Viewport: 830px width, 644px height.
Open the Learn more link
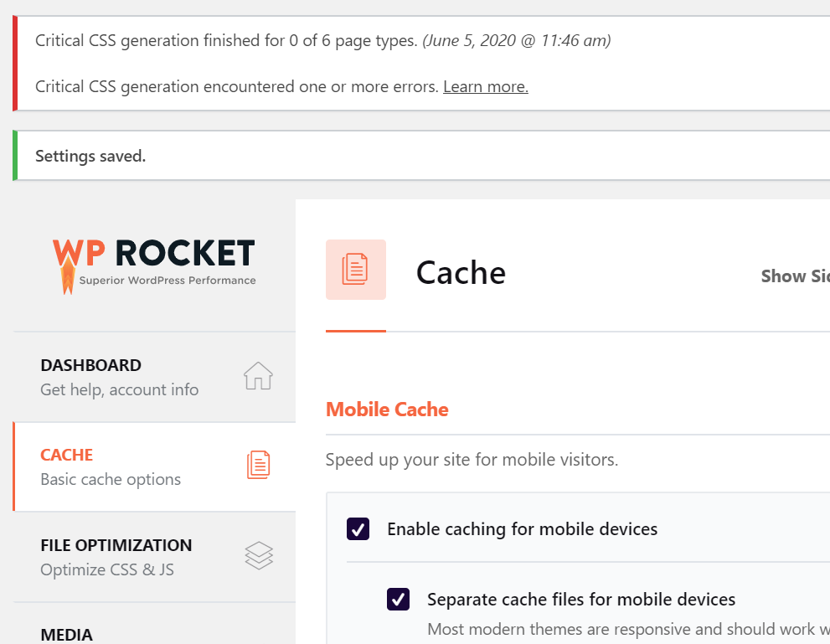click(485, 86)
